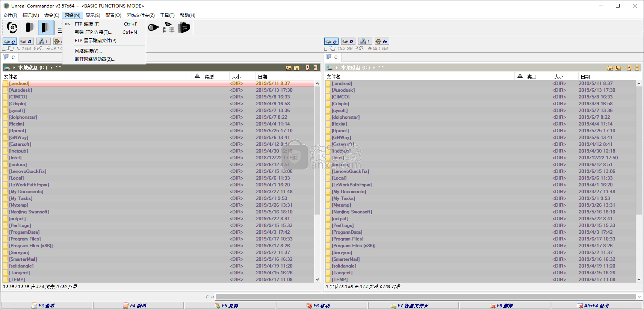644x310 pixels.
Task: Choose 断开网络驱动器(Z)... menu entry
Action: pos(104,59)
